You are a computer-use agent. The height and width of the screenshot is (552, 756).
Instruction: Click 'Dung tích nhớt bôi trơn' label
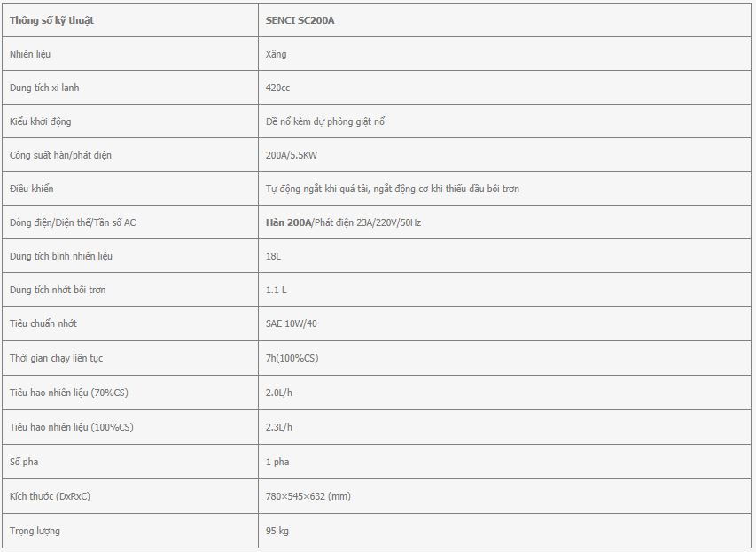pos(58,290)
